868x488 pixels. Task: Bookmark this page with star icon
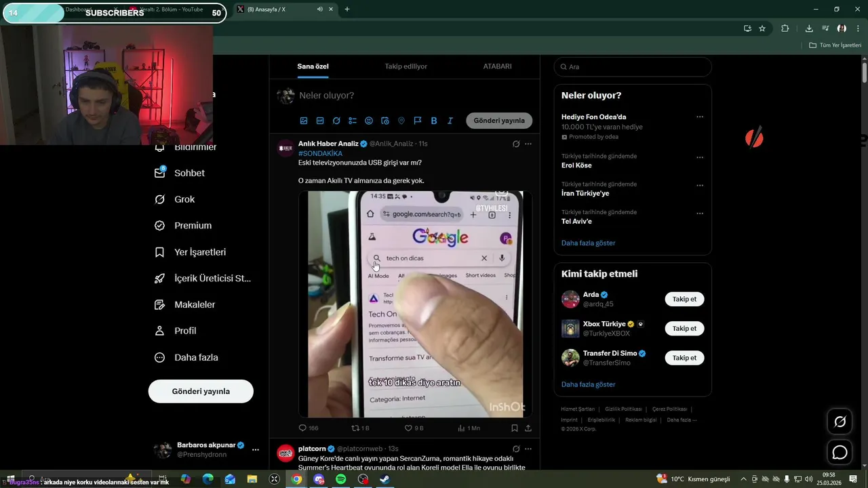(762, 28)
